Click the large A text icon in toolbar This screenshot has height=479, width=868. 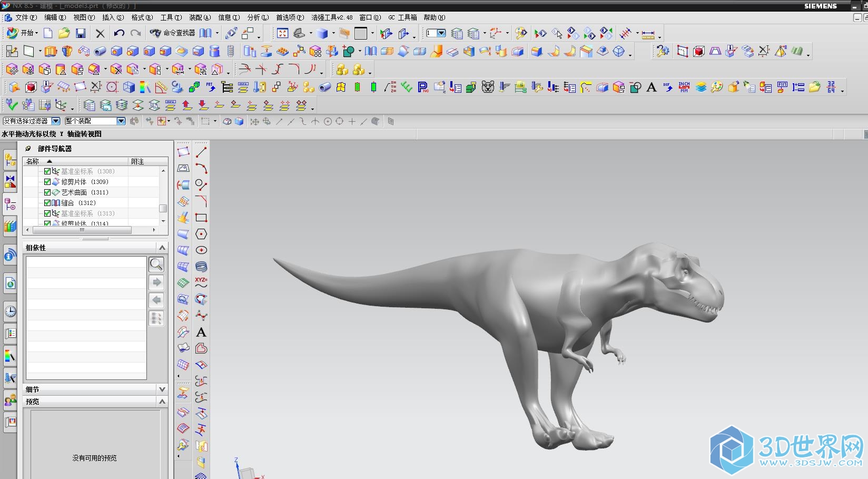point(652,87)
